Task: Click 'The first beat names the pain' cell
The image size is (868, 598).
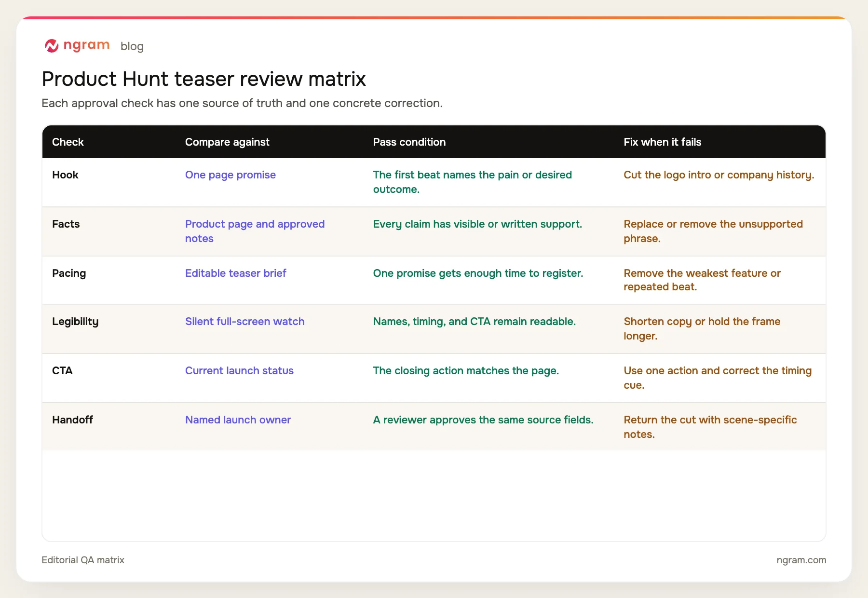Action: point(473,182)
